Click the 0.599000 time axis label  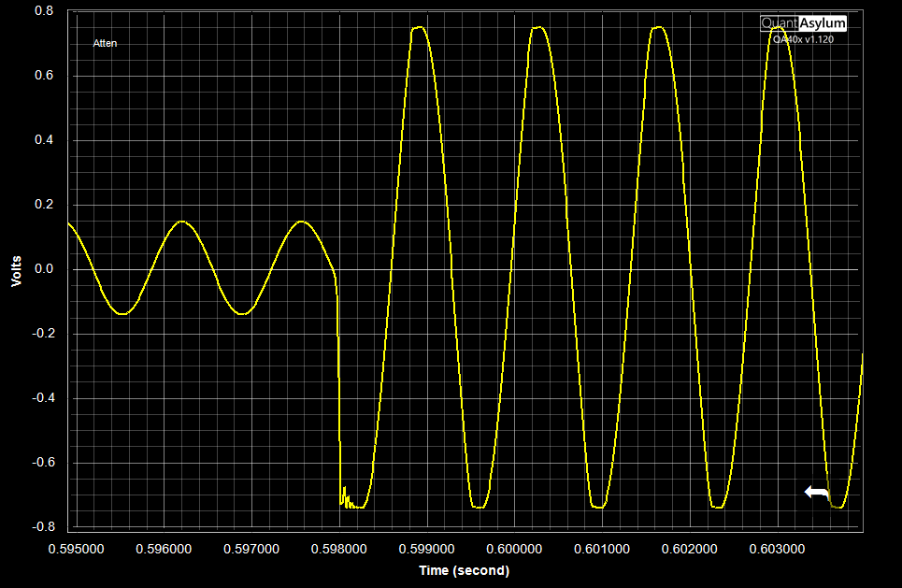click(427, 549)
